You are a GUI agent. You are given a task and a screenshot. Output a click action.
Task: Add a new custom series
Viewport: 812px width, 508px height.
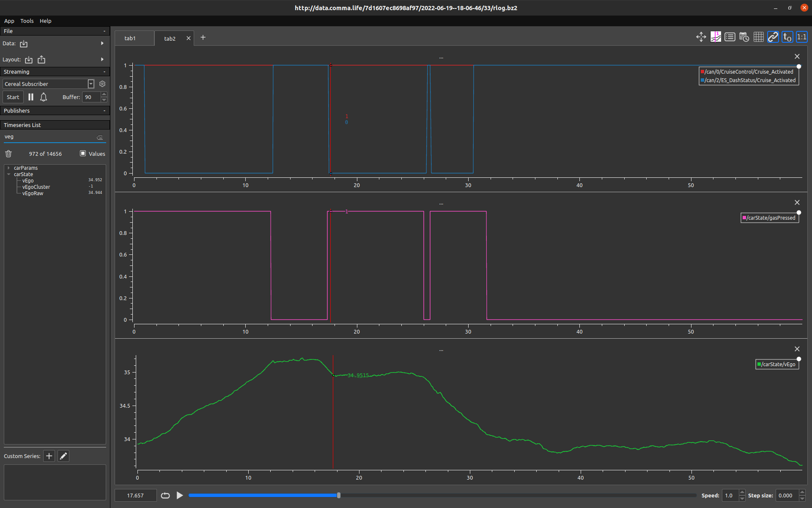click(x=49, y=456)
